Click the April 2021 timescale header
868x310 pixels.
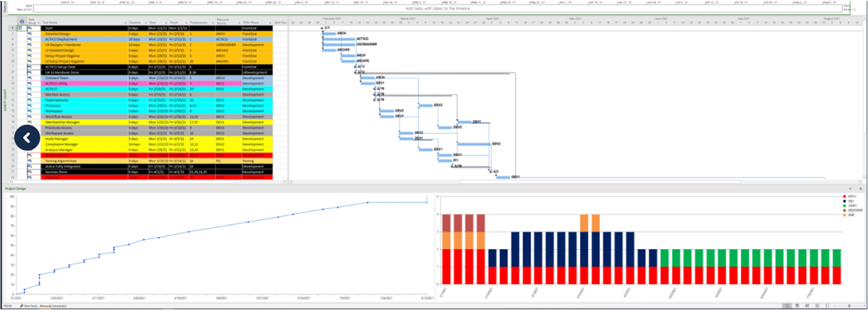pyautogui.click(x=493, y=19)
